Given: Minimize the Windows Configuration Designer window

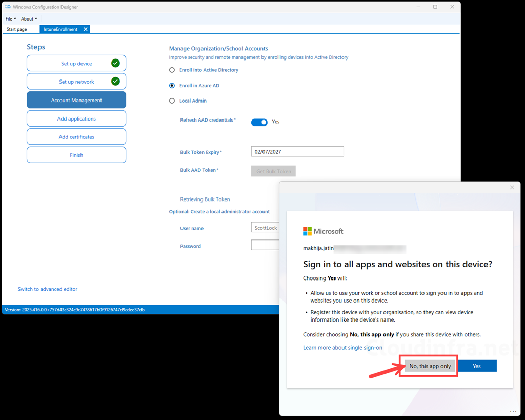Looking at the screenshot, I should point(418,7).
